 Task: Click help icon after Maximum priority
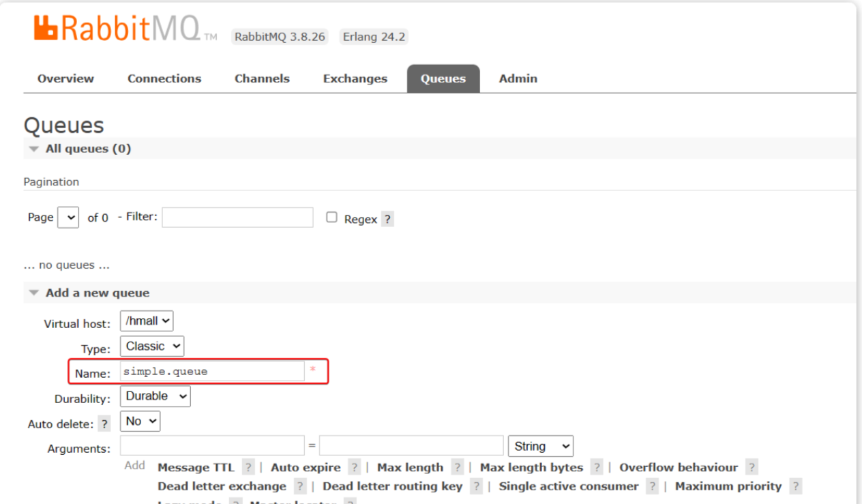(x=795, y=487)
